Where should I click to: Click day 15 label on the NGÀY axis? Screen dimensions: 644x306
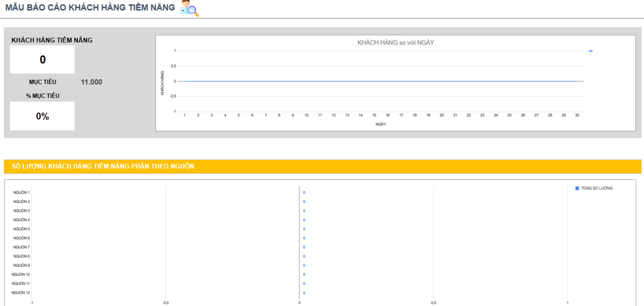374,115
